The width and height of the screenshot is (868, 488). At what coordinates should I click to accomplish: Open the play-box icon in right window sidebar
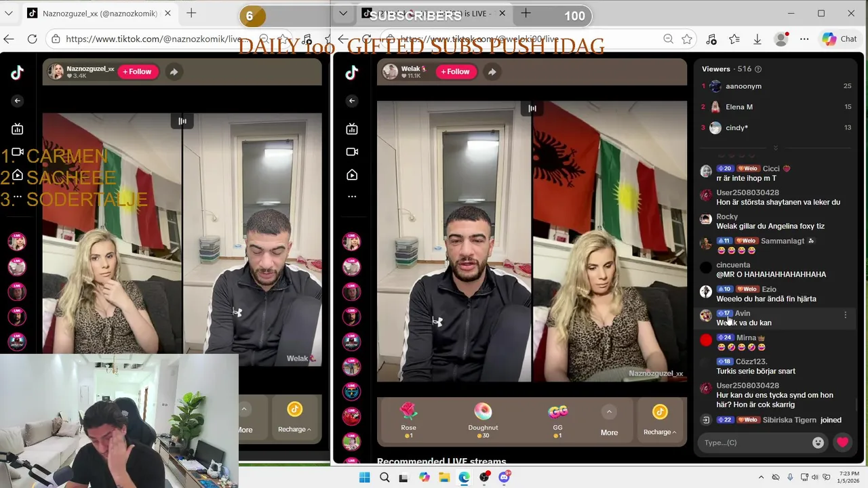pyautogui.click(x=351, y=175)
